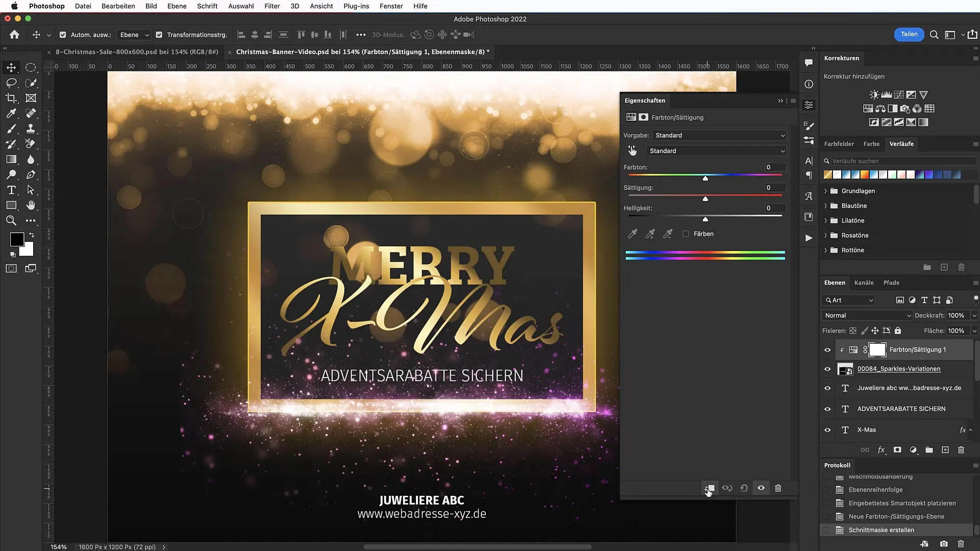980x551 pixels.
Task: Open the Vorgabe preset dropdown
Action: tap(719, 135)
